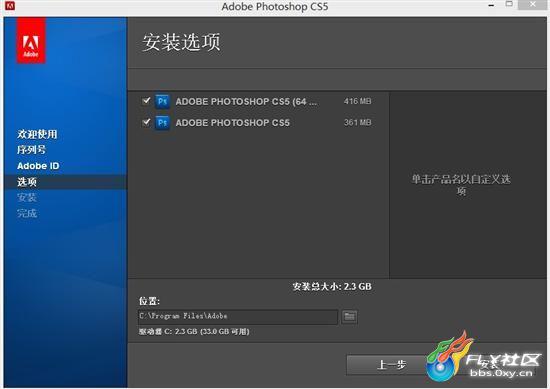Click the drive C: 33.0 GB available text
Viewport: 550px width, 389px height.
(x=194, y=331)
